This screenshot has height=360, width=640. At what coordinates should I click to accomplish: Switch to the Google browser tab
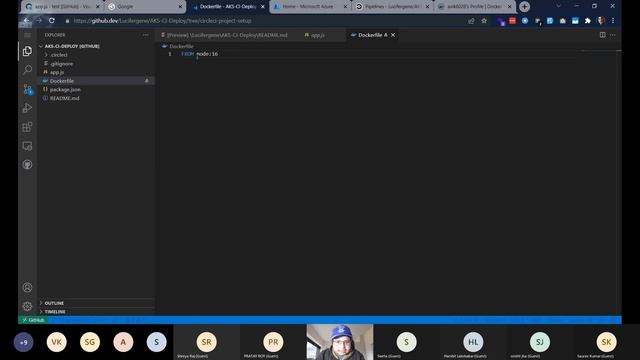point(145,7)
